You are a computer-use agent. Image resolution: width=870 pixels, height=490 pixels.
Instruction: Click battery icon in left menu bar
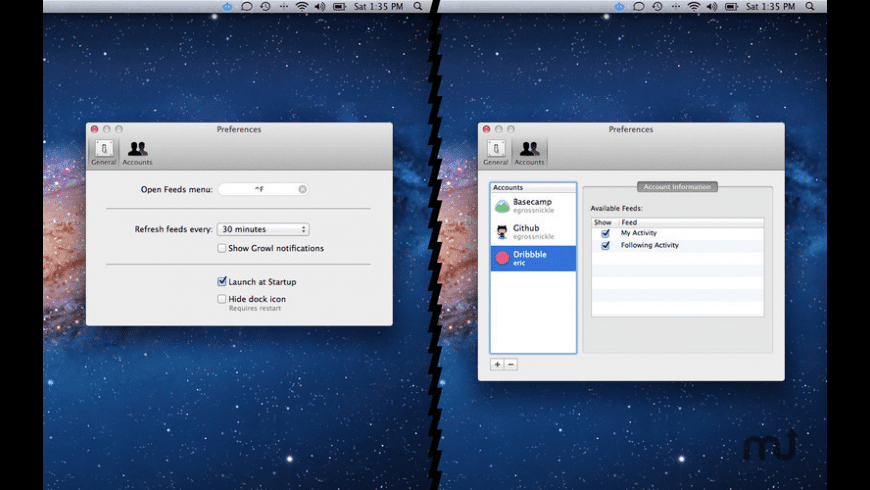tap(339, 7)
